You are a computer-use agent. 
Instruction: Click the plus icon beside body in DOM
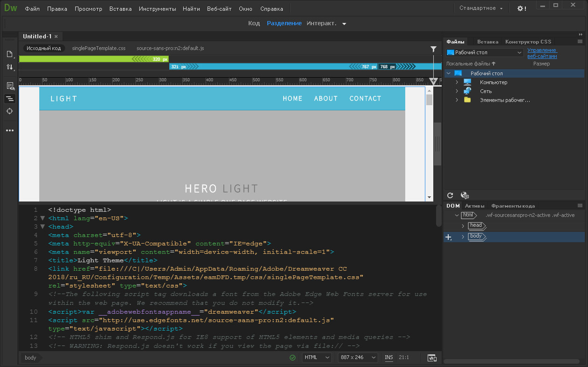tap(449, 237)
